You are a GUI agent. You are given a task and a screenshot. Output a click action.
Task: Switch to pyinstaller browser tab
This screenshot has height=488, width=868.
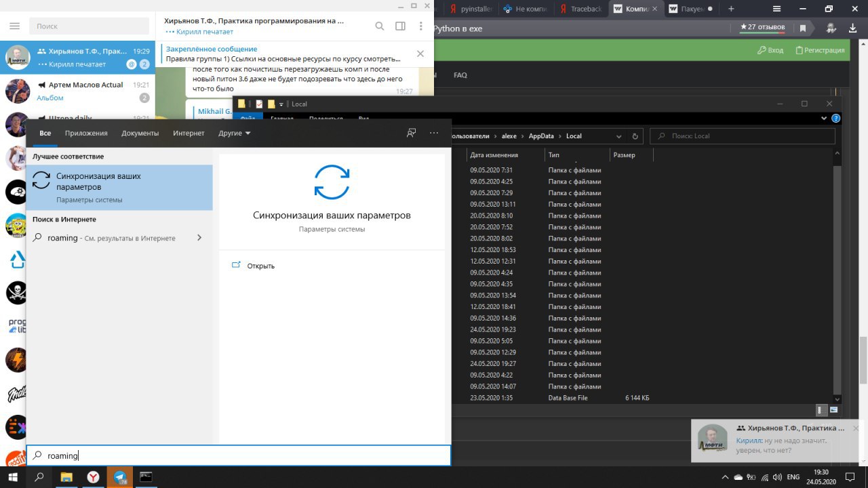point(472,9)
